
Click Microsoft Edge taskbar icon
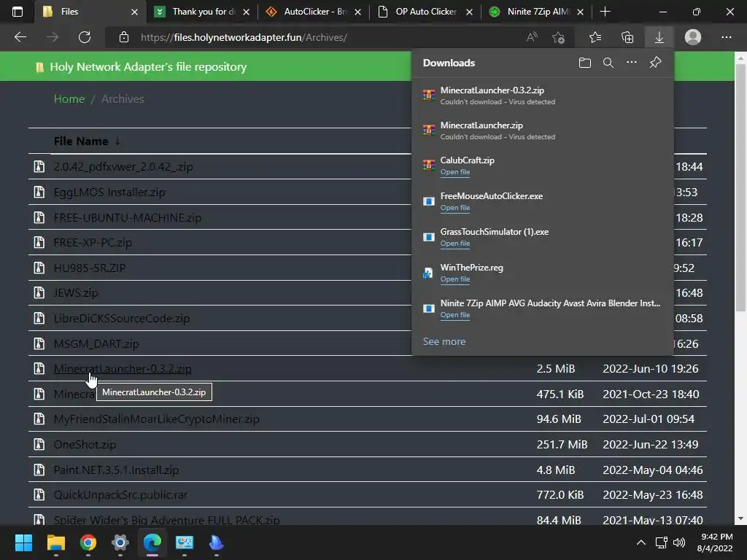(x=152, y=542)
